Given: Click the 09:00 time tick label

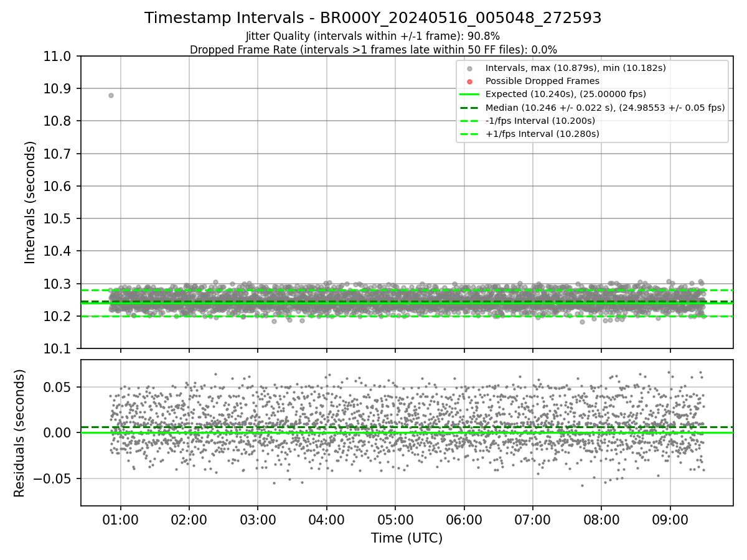Looking at the screenshot, I should pos(670,519).
